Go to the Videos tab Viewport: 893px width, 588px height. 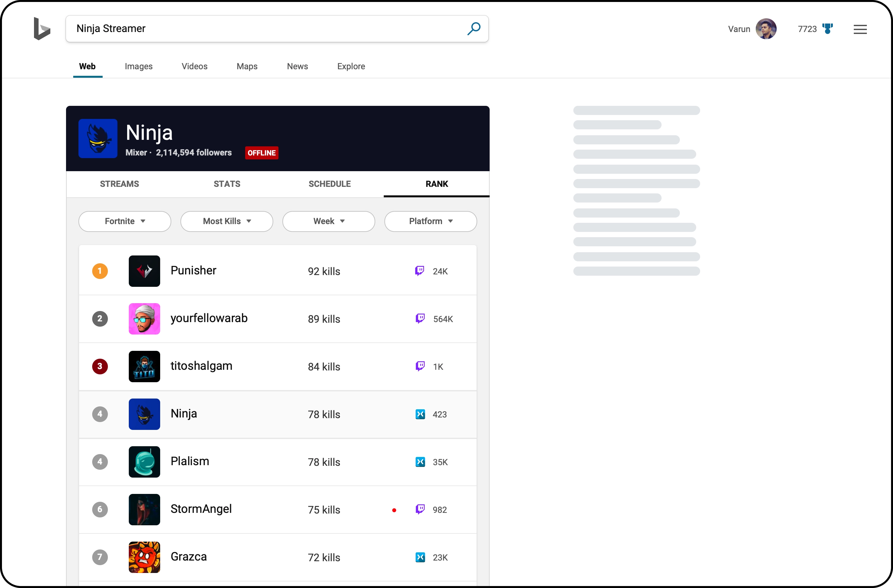click(194, 66)
